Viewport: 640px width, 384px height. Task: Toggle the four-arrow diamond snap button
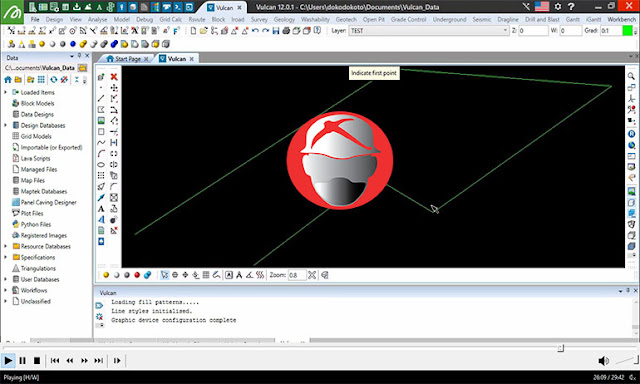185,275
